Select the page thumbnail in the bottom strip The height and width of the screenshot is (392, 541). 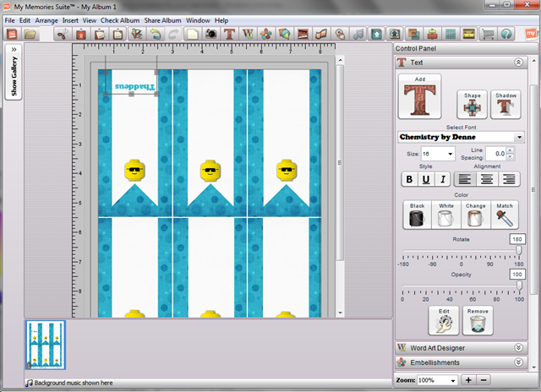(46, 345)
